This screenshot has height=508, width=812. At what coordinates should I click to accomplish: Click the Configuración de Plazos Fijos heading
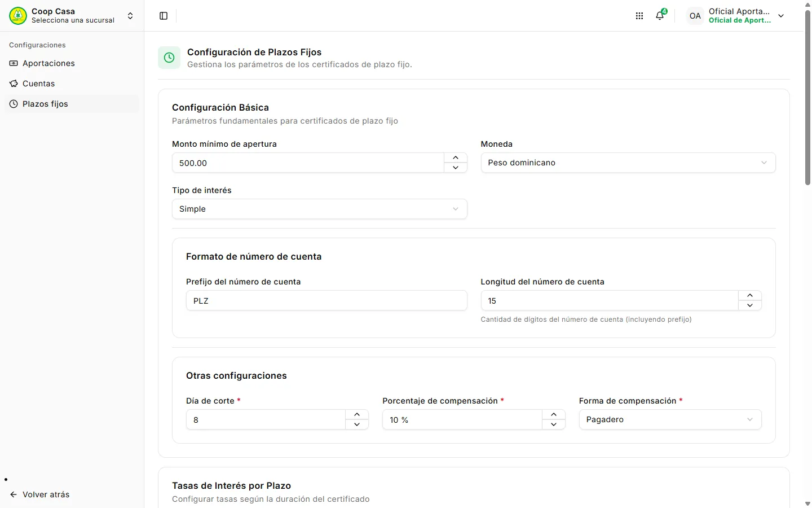point(254,52)
